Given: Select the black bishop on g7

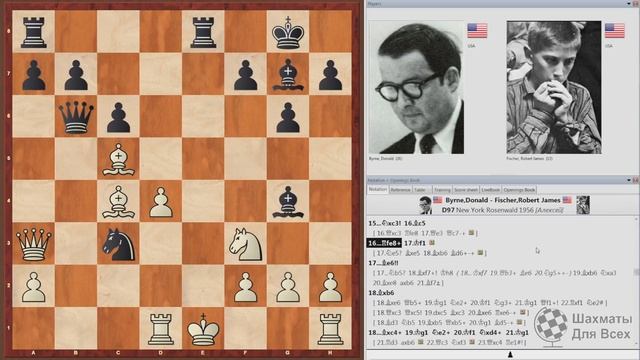Looking at the screenshot, I should tap(288, 74).
